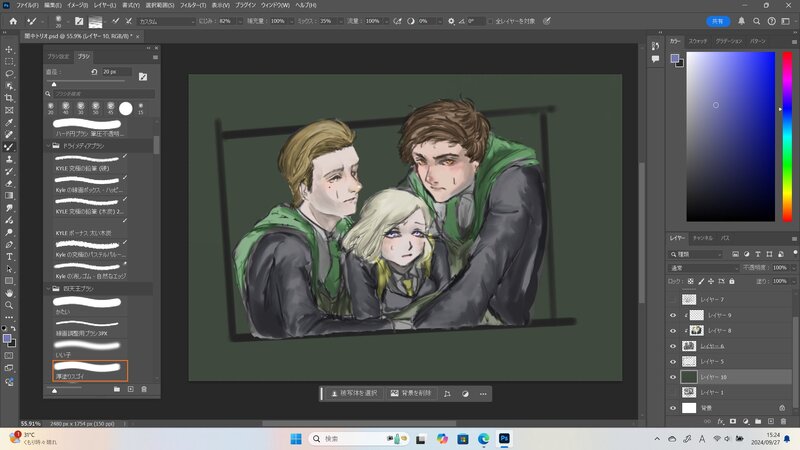
Task: Open ファイル menu
Action: click(x=27, y=5)
